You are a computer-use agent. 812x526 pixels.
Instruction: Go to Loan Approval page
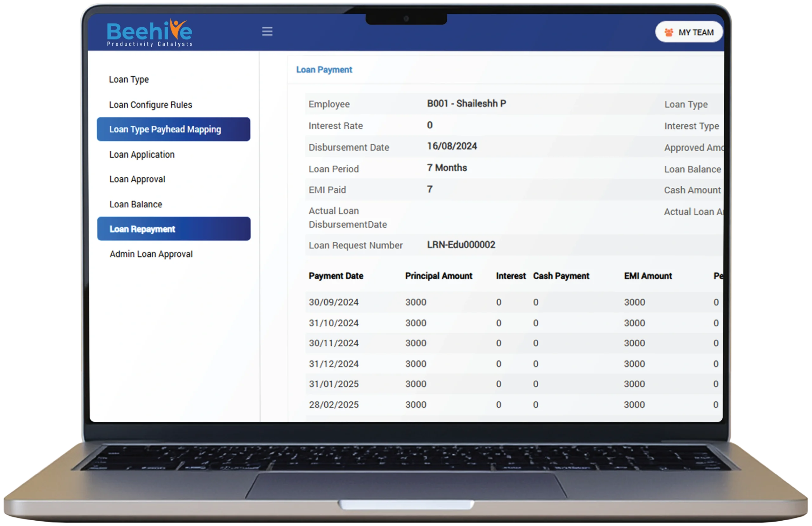[x=137, y=179]
